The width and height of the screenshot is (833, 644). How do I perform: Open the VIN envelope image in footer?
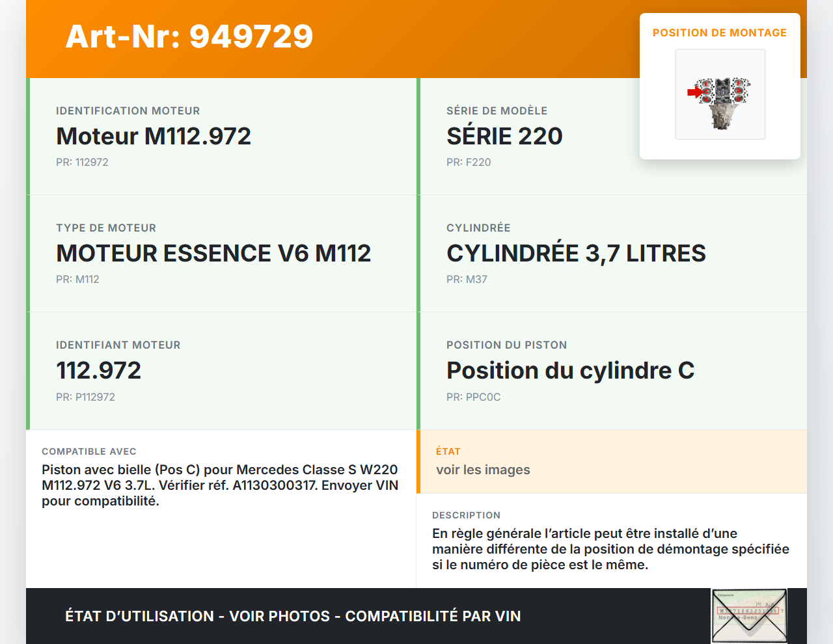pos(750,616)
